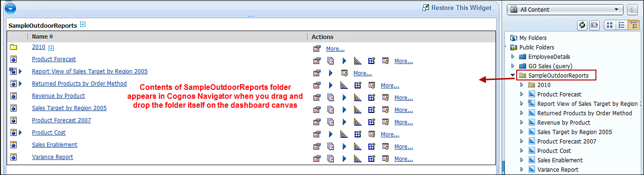Open Report View of Sales Target by Region 2005 link
This screenshot has height=175, width=644.
click(x=90, y=72)
